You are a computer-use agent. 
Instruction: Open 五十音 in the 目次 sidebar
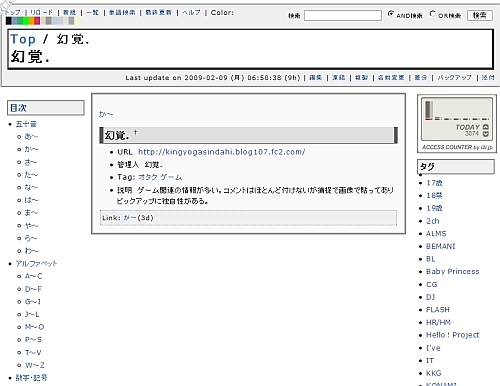click(x=26, y=124)
